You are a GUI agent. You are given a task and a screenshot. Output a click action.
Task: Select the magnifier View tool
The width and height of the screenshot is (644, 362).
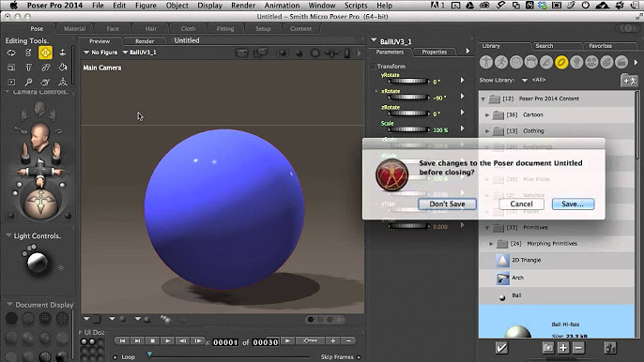click(28, 83)
